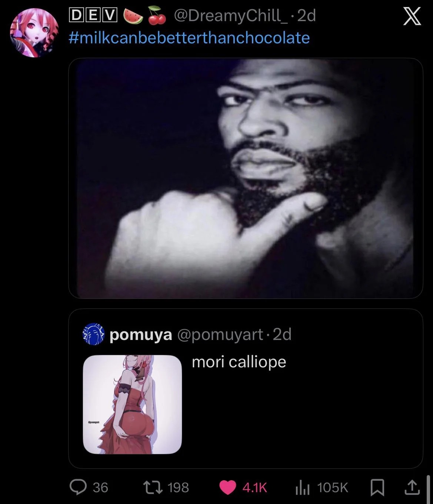This screenshot has height=504, width=433.
Task: Click the DEV display name
Action: pos(93,16)
